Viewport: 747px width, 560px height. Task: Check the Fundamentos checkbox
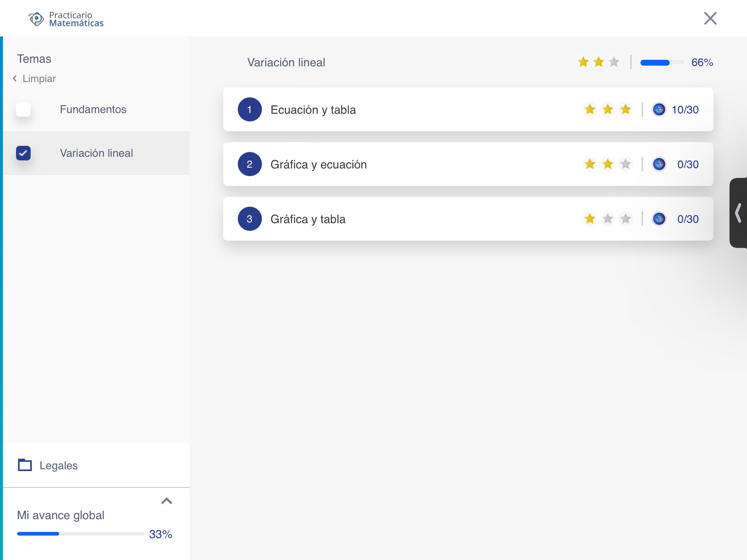[x=23, y=109]
